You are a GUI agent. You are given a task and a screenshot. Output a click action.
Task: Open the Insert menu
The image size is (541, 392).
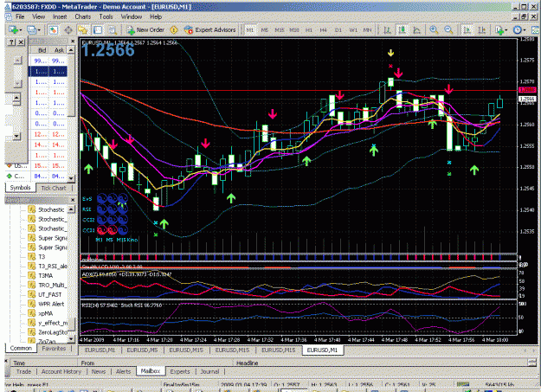tap(60, 16)
